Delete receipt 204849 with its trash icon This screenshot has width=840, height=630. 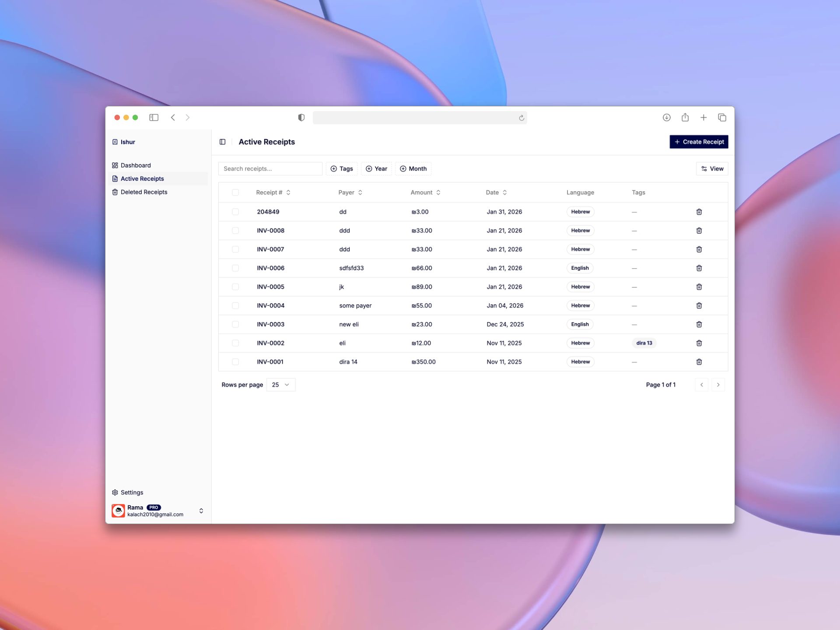tap(699, 212)
